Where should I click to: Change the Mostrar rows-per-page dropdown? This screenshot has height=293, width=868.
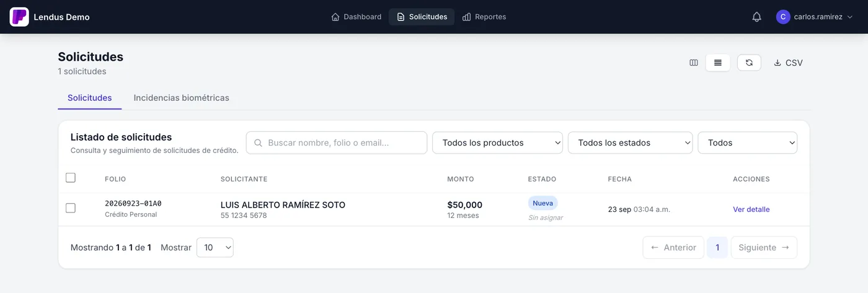click(215, 247)
